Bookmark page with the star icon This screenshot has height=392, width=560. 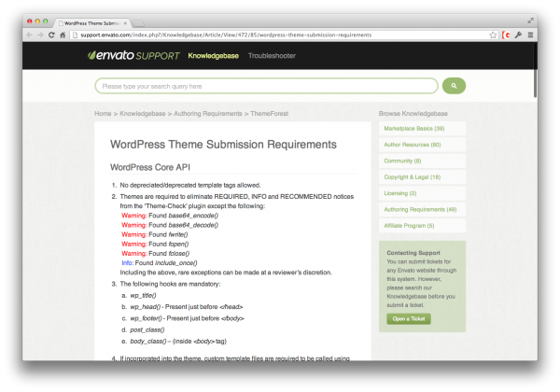pyautogui.click(x=493, y=35)
